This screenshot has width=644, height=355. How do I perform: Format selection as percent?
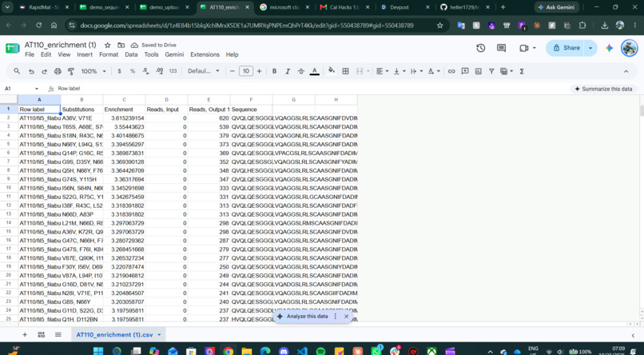click(133, 71)
